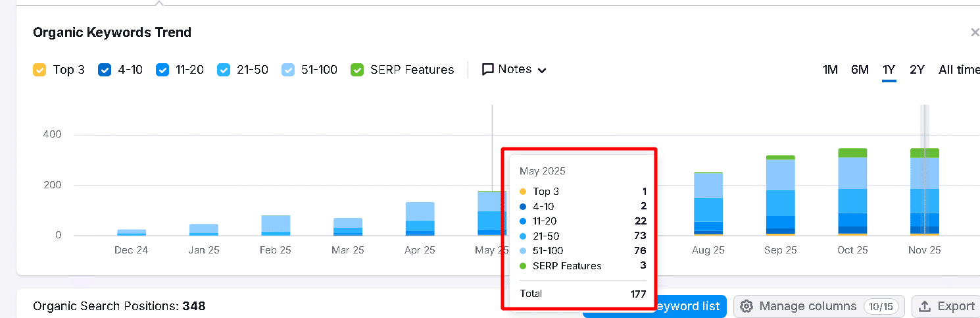This screenshot has height=318, width=980.
Task: Toggle the 4-10 positions checkbox
Action: tap(105, 70)
